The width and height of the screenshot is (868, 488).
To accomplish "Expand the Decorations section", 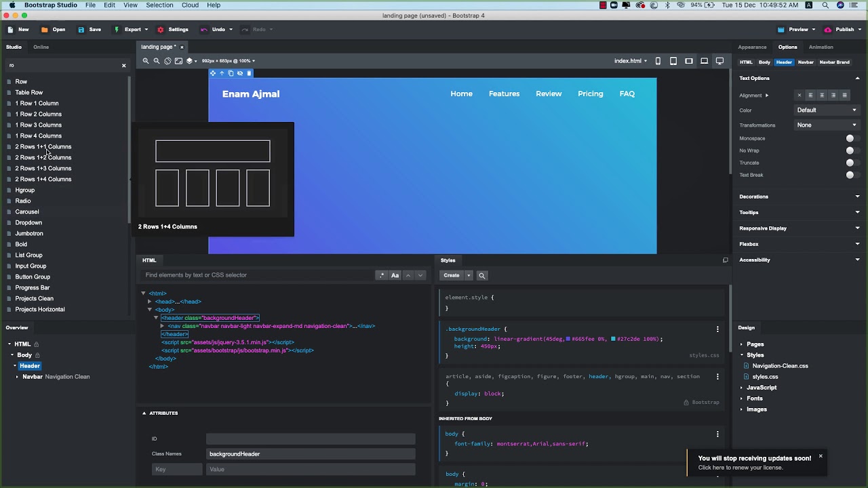I will pos(799,197).
